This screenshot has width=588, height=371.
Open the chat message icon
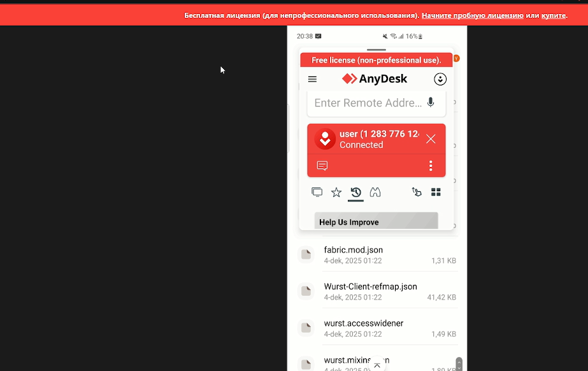click(x=322, y=166)
